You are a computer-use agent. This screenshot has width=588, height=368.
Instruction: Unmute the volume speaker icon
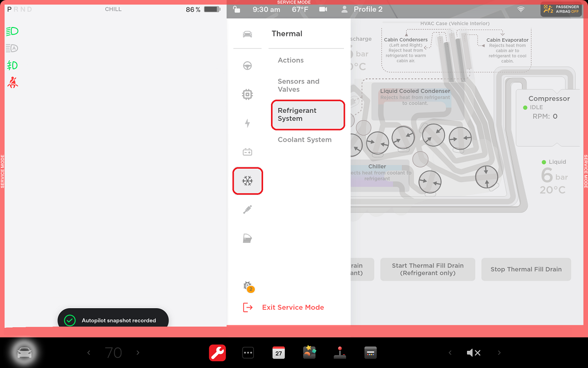[x=473, y=353]
